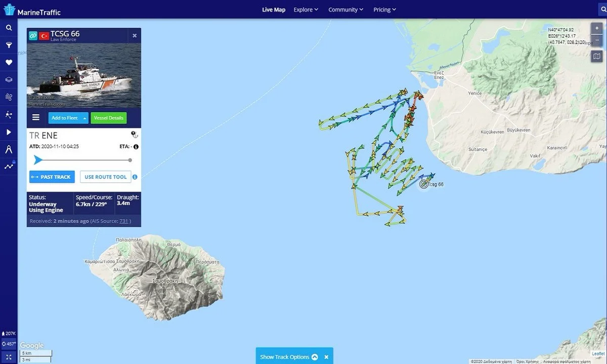Image resolution: width=607 pixels, height=364 pixels.
Task: Click the '3.4m' draught value
Action: (x=123, y=203)
